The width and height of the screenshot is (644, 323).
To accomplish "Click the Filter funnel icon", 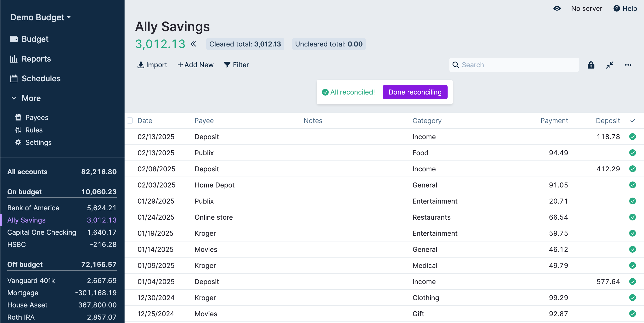I will [x=227, y=65].
